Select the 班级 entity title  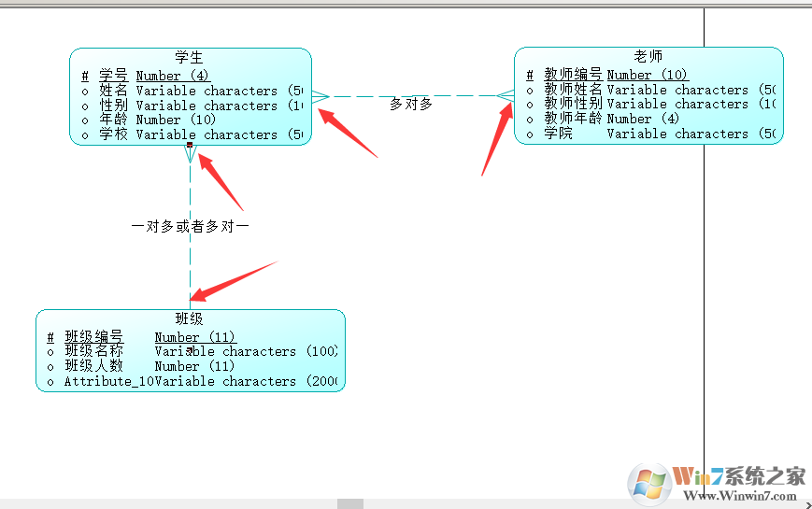tap(189, 318)
